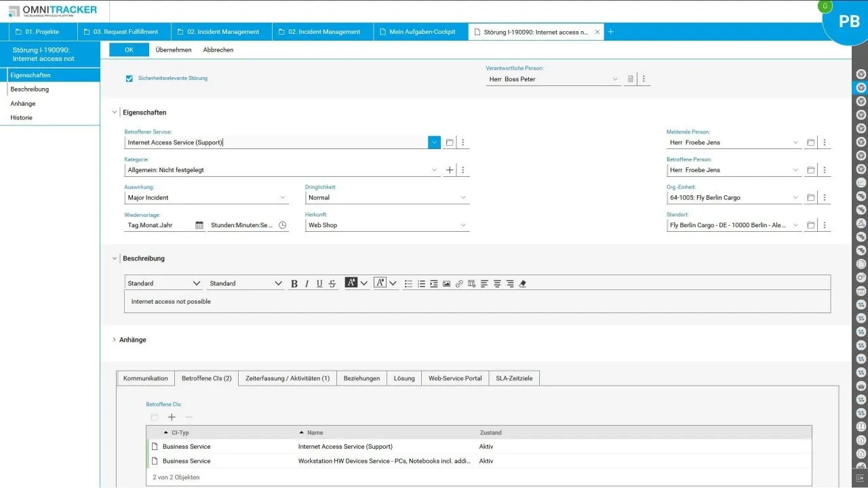Toggle bold formatting in description editor

tap(294, 283)
